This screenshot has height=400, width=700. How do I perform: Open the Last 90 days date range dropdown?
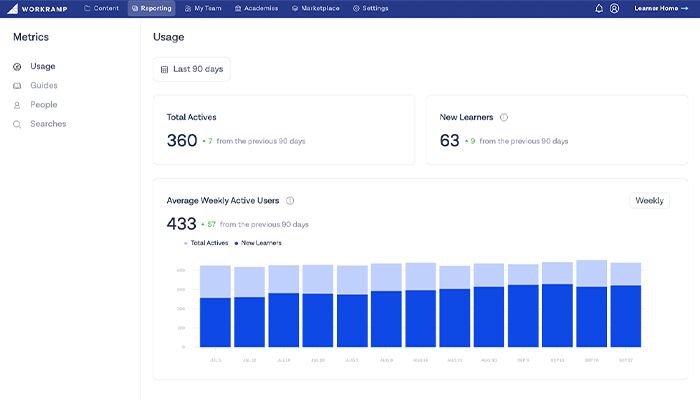tap(192, 70)
